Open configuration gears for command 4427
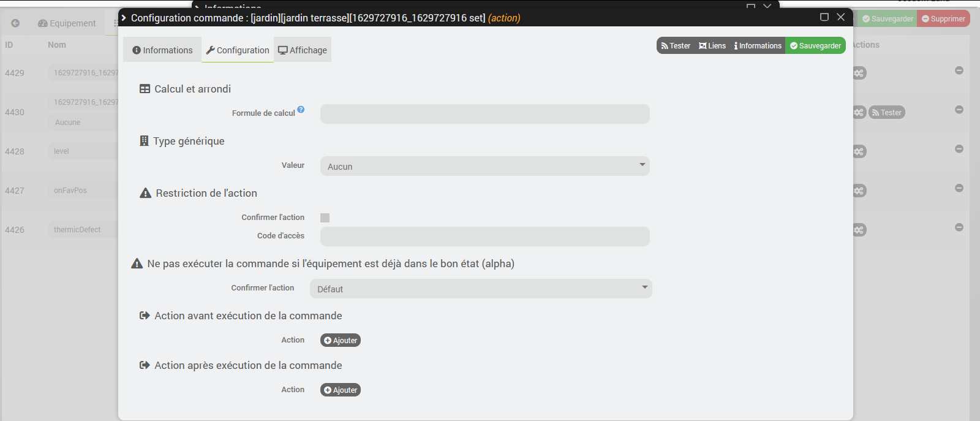This screenshot has height=421, width=980. tap(859, 191)
